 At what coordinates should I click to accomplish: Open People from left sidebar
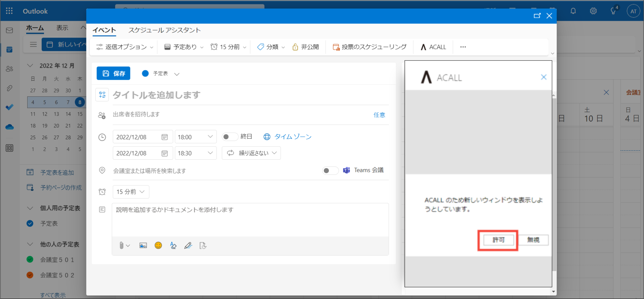tap(9, 69)
